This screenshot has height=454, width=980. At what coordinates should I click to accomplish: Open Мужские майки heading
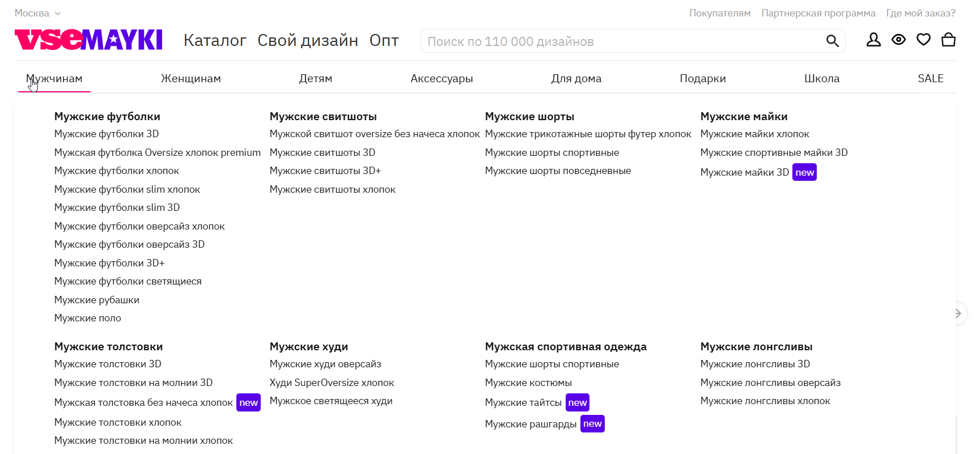click(744, 116)
